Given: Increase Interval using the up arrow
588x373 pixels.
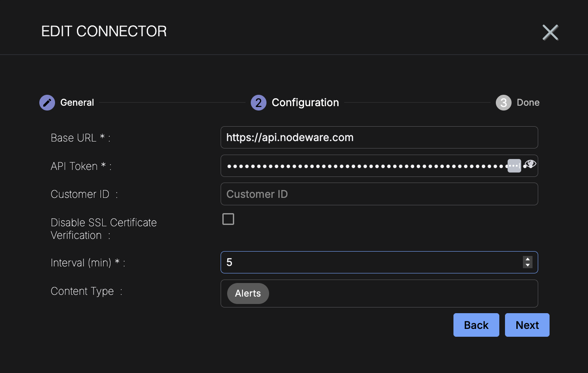Looking at the screenshot, I should [x=528, y=259].
